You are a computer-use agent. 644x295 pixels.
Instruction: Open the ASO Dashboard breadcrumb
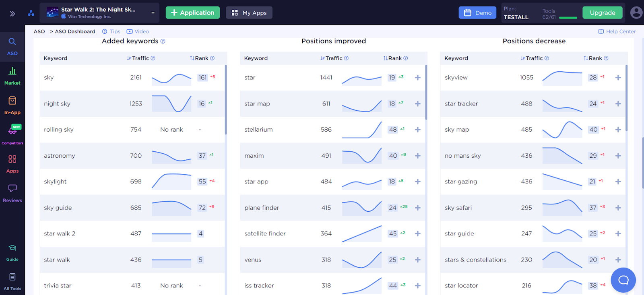(x=75, y=31)
